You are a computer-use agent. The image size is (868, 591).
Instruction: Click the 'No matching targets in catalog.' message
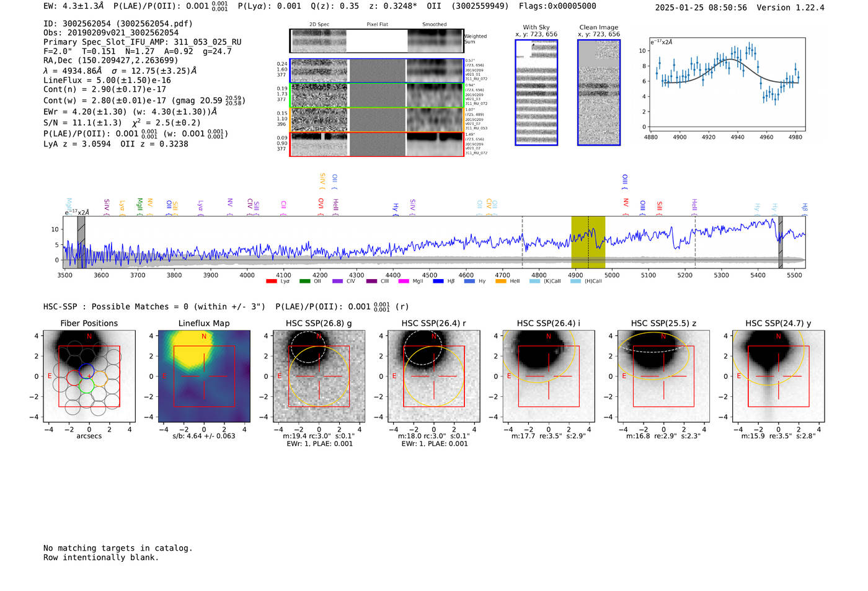point(118,548)
